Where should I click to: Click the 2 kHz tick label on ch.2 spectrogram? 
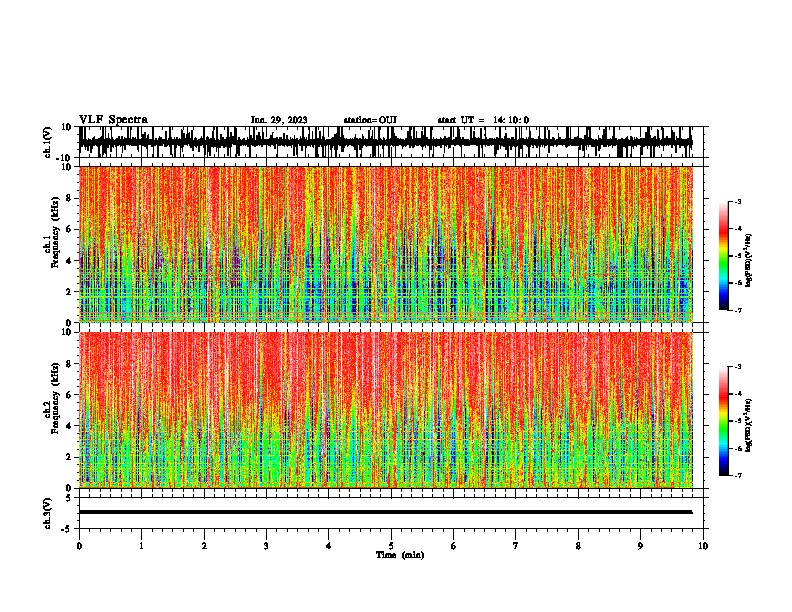click(x=69, y=457)
